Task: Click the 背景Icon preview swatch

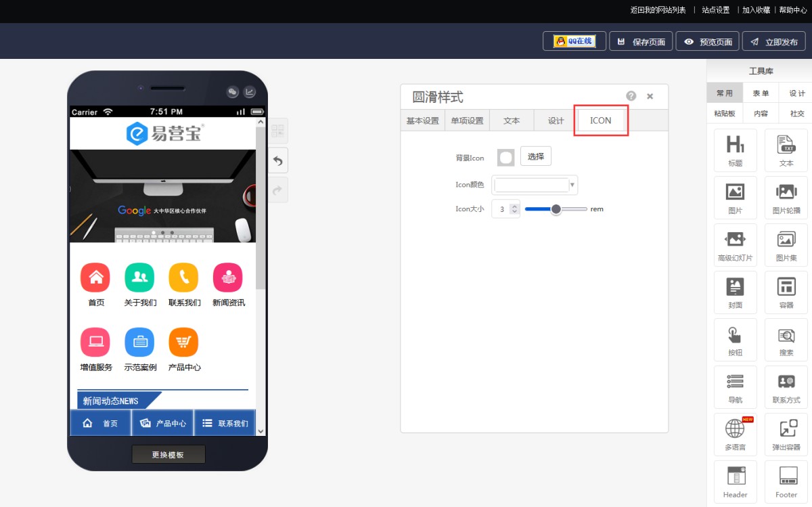Action: tap(505, 157)
